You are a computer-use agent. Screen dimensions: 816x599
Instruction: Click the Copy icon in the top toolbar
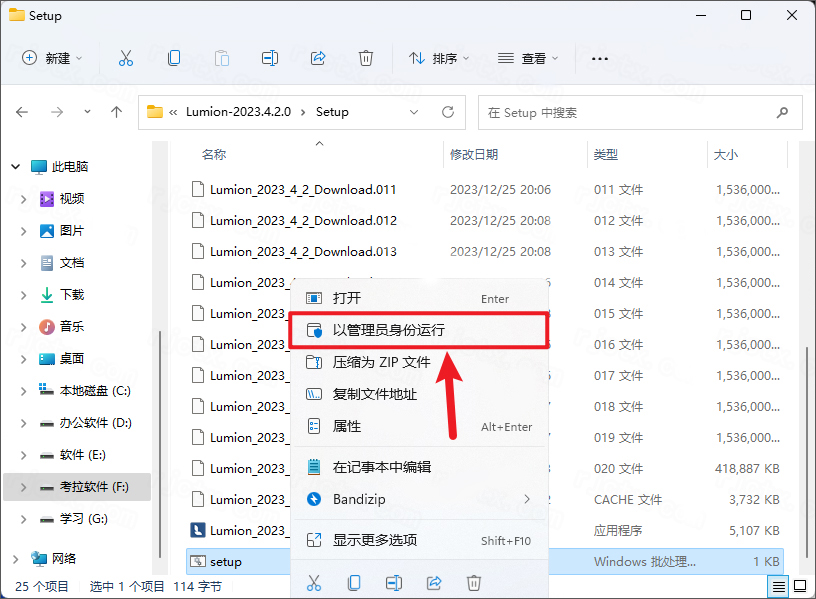[174, 58]
